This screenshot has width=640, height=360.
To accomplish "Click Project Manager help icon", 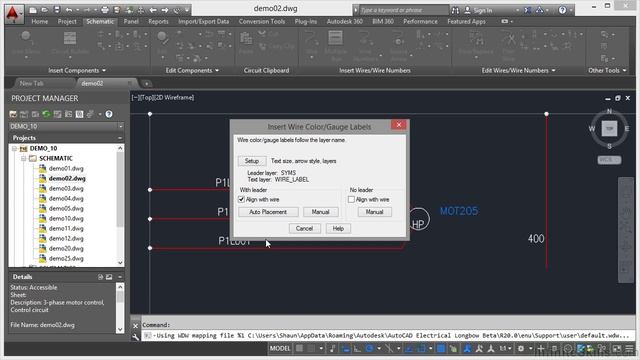I will tap(109, 114).
